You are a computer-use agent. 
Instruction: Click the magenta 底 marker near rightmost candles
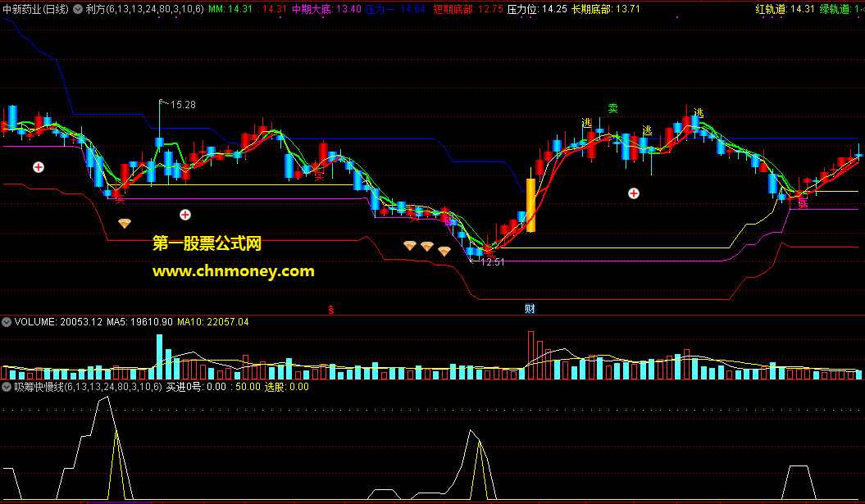click(803, 203)
